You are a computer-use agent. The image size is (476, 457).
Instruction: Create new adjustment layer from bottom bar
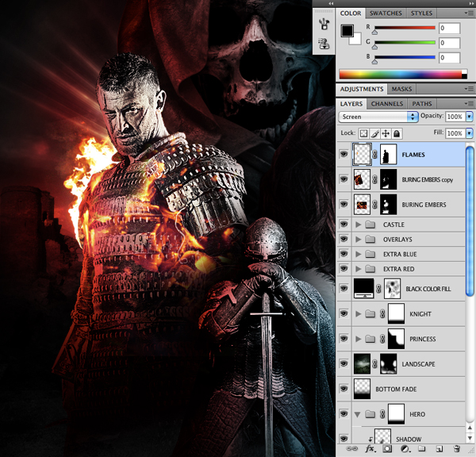tap(405, 449)
